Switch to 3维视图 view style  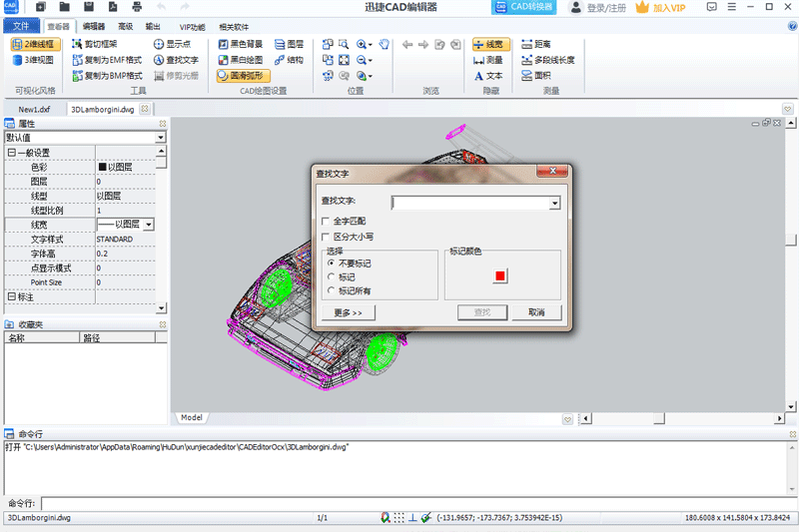coord(33,60)
